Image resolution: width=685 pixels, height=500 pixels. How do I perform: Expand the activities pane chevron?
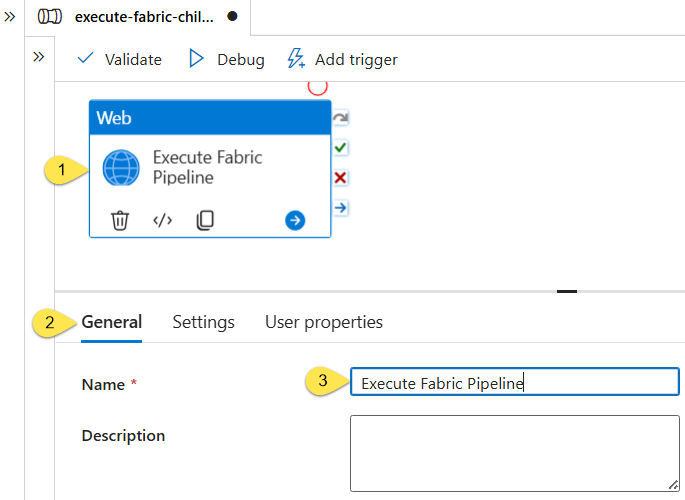39,57
